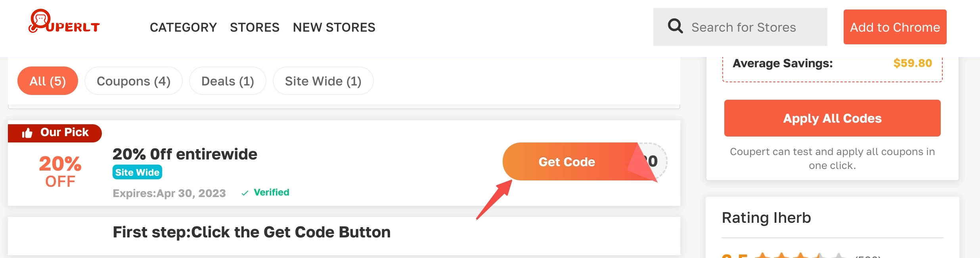Click the last gray star in the rating

(840, 256)
